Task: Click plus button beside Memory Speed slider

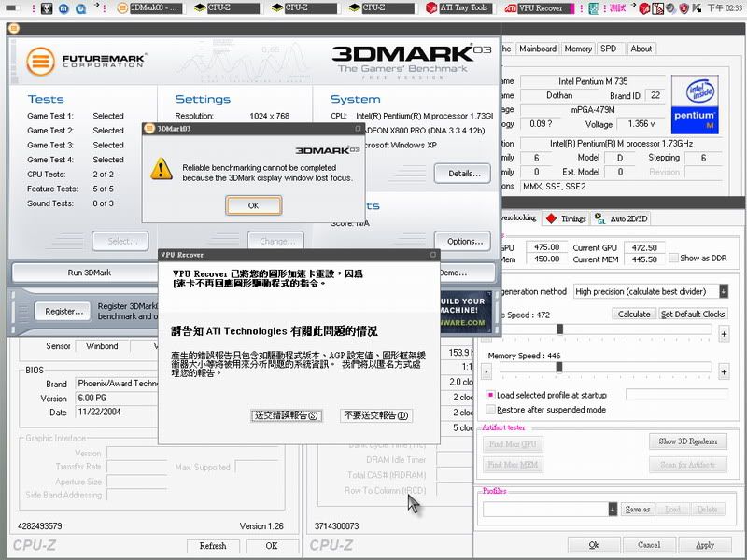Action: [723, 371]
